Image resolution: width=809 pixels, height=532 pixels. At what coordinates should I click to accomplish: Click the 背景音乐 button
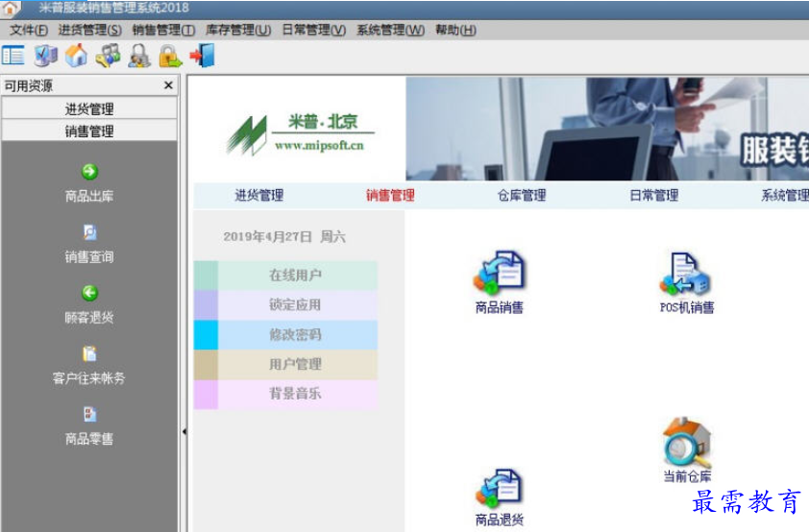click(285, 395)
